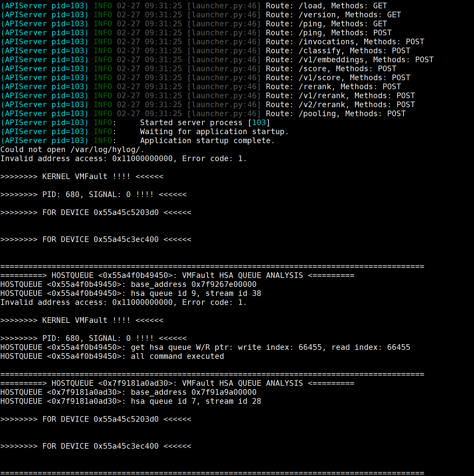This screenshot has height=476, width=474.
Task: Click first 'FOR DEVICE 0x55a45c5203d0' line
Action: [96, 213]
